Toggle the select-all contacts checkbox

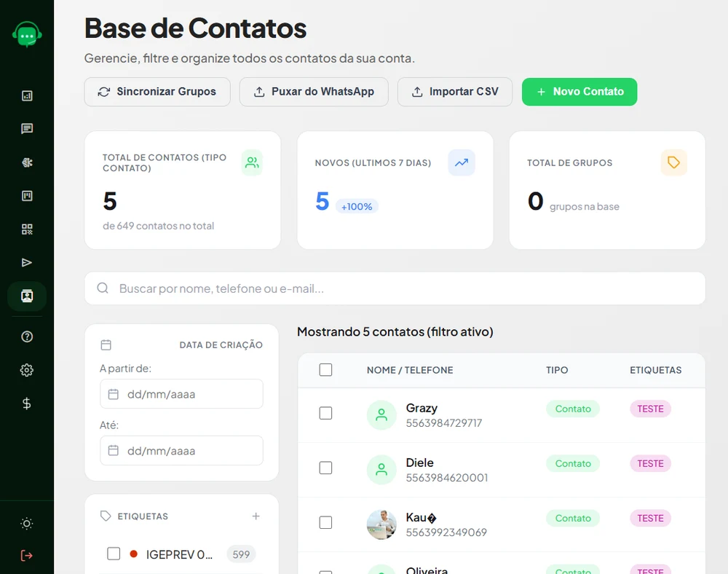click(x=325, y=369)
